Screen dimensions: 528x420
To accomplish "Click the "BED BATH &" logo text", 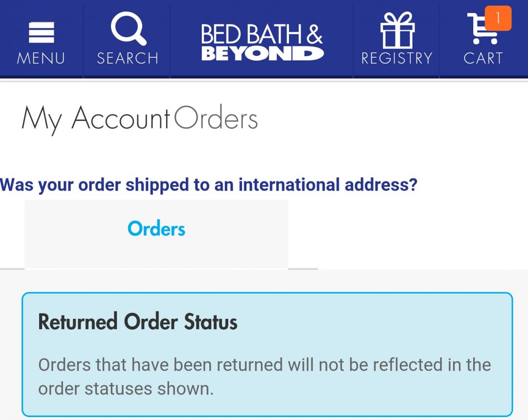I will tap(262, 34).
